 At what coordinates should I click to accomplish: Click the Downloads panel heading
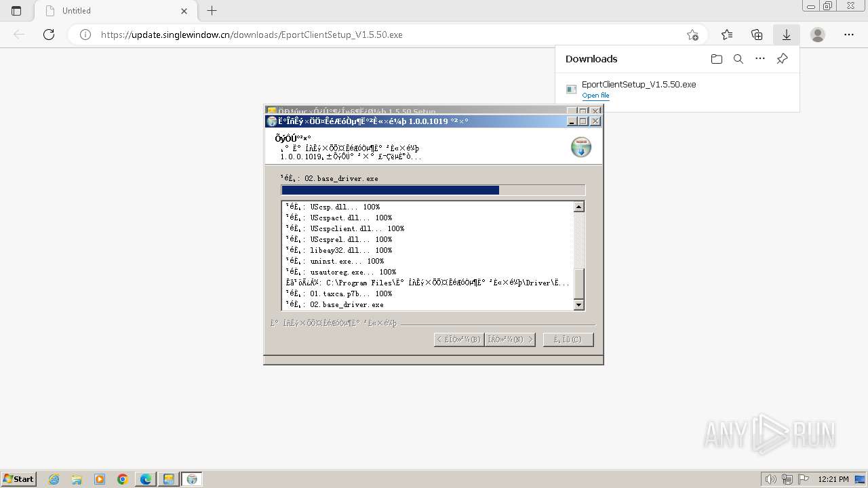(x=591, y=59)
